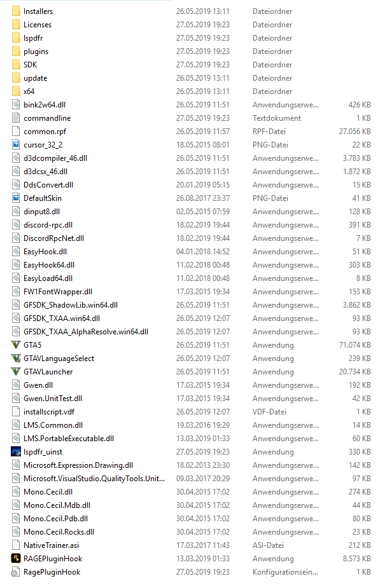Click the date 09.03.2017 20:29 entry
The image size is (383, 588).
203,479
